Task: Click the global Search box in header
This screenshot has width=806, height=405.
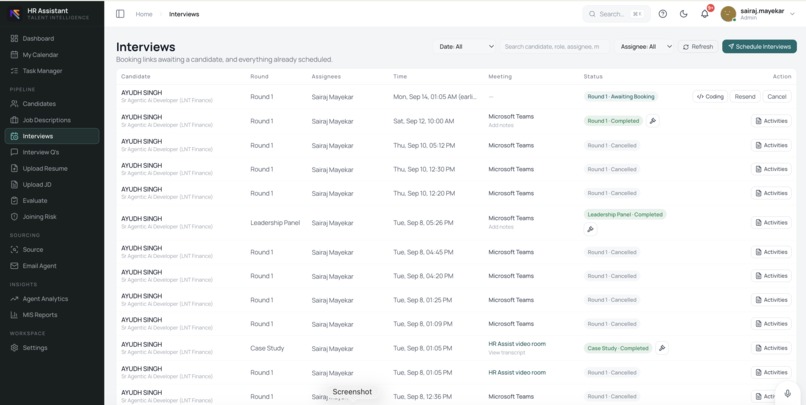Action: click(x=616, y=14)
